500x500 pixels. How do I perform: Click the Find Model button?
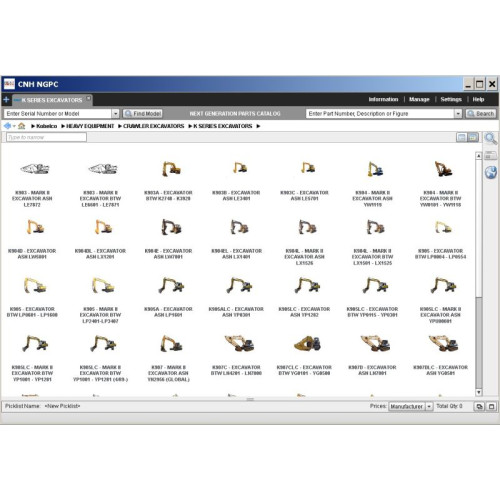point(143,114)
